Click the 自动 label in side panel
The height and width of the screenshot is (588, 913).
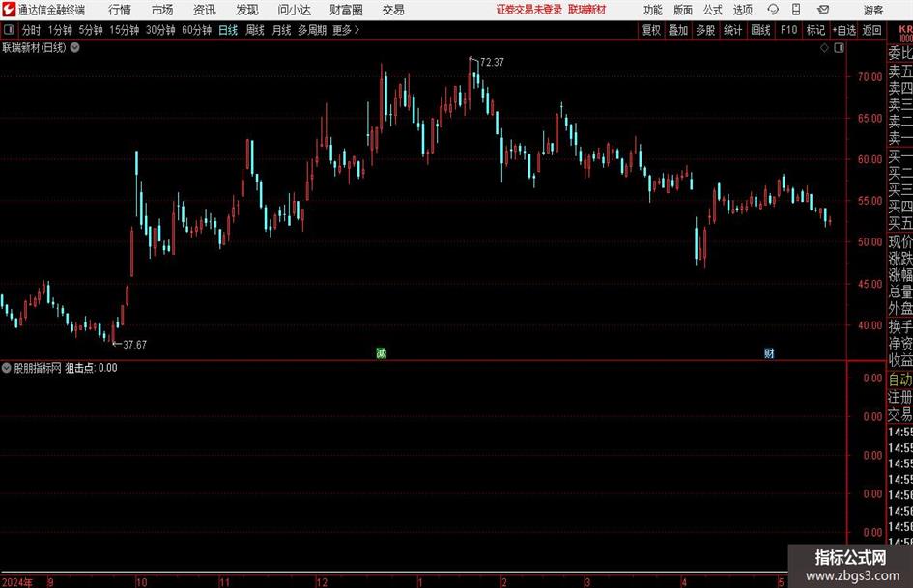(x=900, y=379)
